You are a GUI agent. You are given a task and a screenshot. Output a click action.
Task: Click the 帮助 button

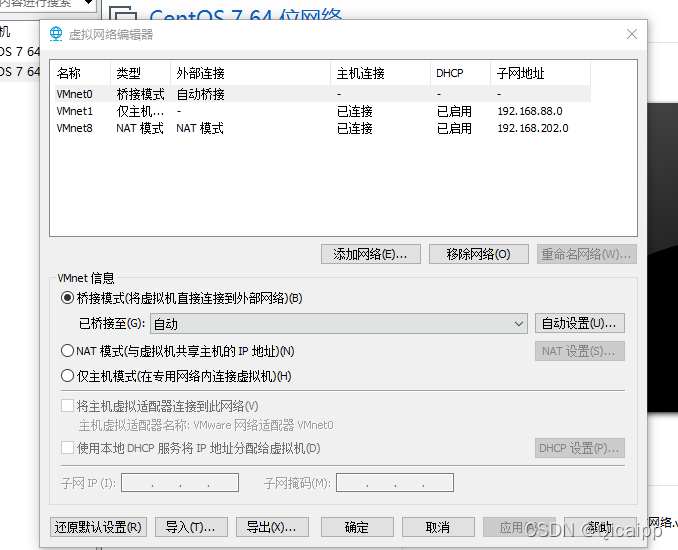(x=600, y=527)
